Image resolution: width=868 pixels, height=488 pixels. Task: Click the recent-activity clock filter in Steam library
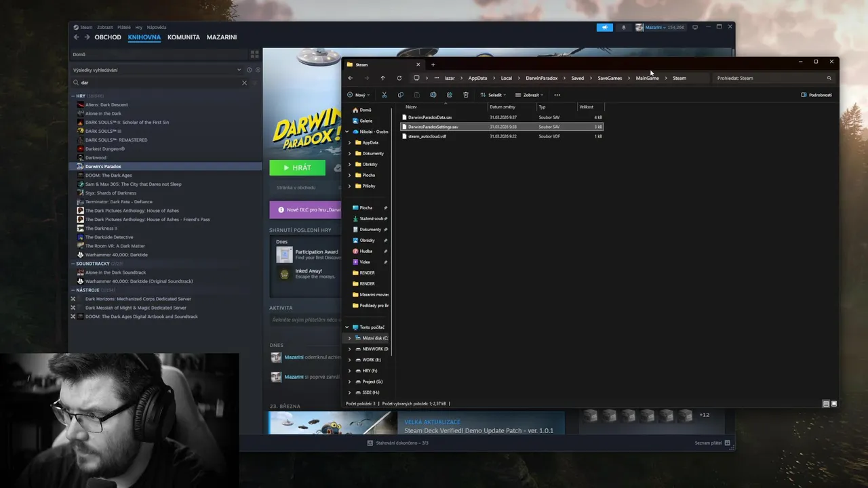(x=250, y=70)
